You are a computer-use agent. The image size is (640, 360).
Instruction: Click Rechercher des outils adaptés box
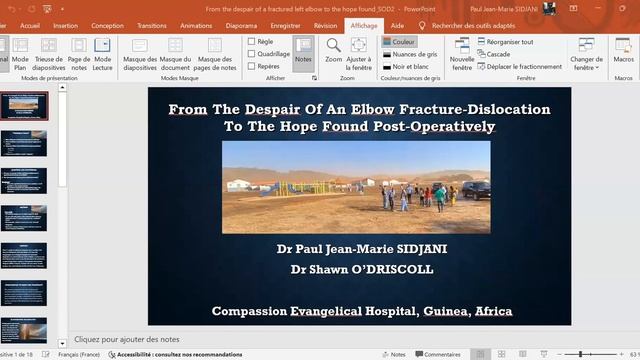click(473, 26)
